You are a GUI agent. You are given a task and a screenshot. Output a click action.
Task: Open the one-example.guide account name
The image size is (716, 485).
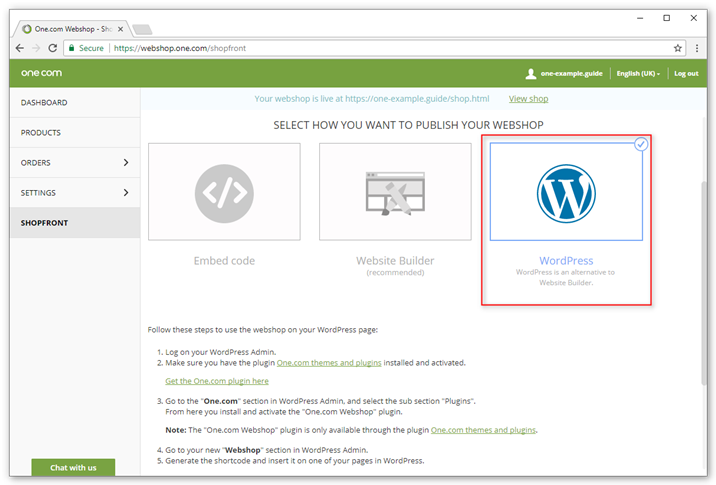click(571, 74)
